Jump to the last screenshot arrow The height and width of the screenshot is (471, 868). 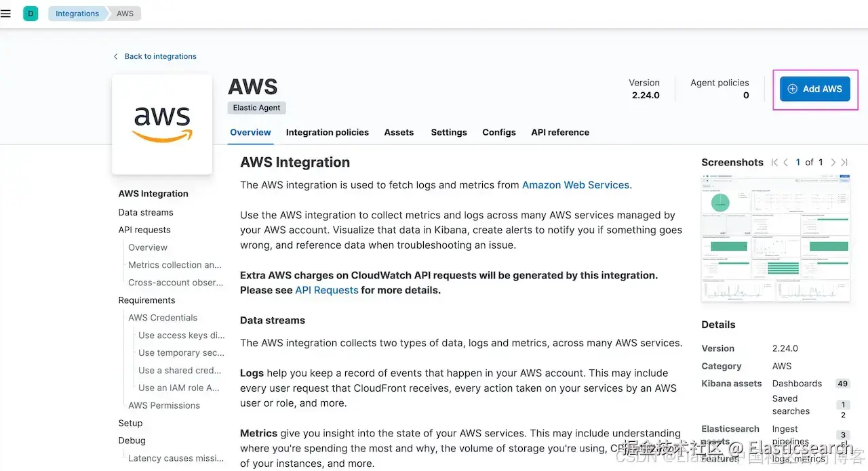pos(844,163)
